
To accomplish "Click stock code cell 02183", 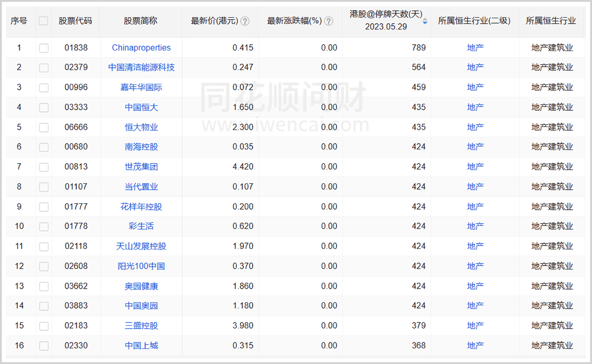I will (x=76, y=325).
